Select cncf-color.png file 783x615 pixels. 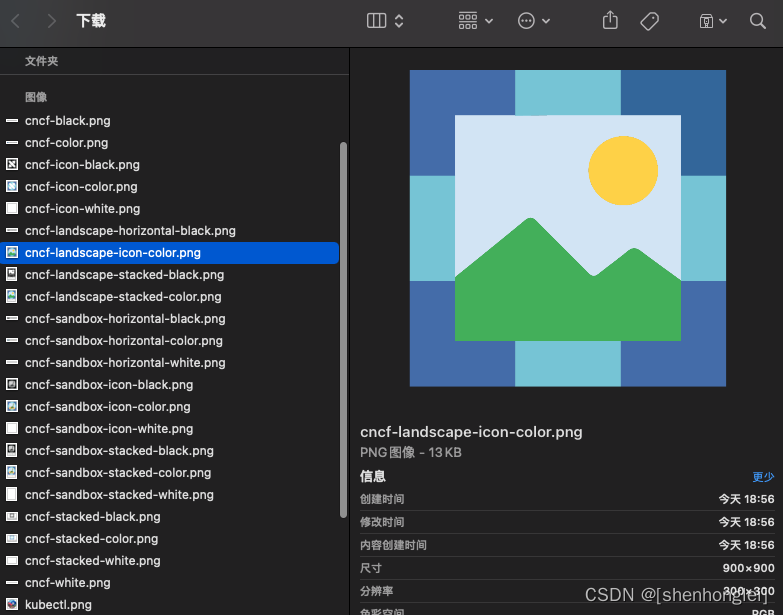click(x=66, y=143)
